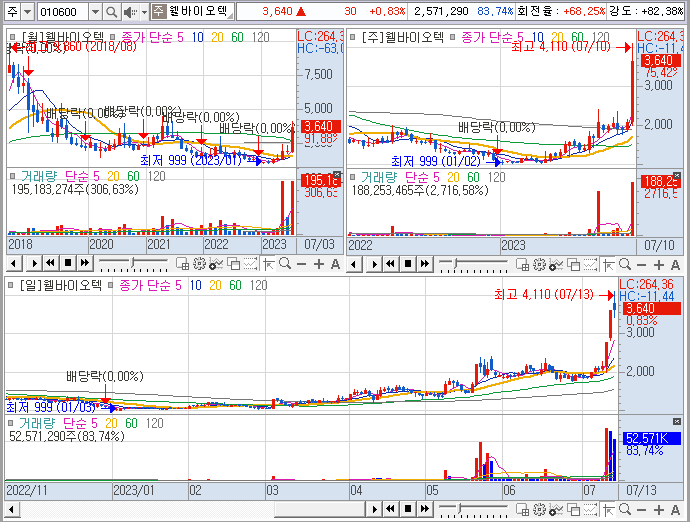This screenshot has width=690, height=522.
Task: Click add-indicator icon on weekly chart toolbar
Action: pyautogui.click(x=556, y=264)
